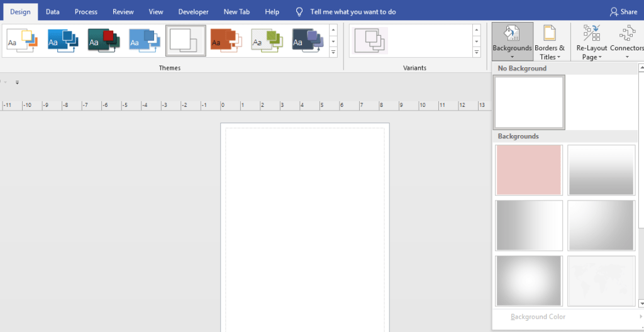This screenshot has height=332, width=644.
Task: Choose the olive green theme thumbnail
Action: point(267,41)
